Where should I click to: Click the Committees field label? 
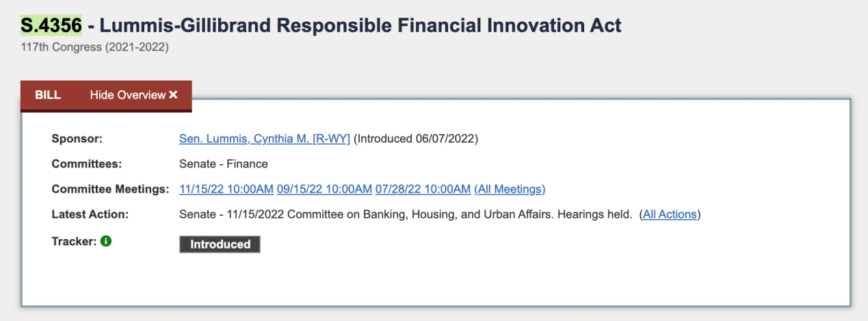click(x=86, y=164)
